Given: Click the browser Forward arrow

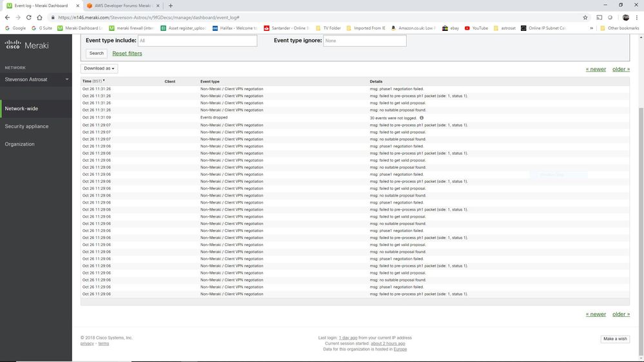Looking at the screenshot, I should click(18, 17).
